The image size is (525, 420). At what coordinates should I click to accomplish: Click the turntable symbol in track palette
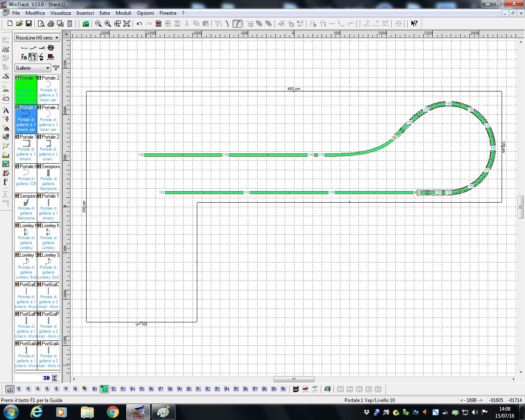[51, 48]
